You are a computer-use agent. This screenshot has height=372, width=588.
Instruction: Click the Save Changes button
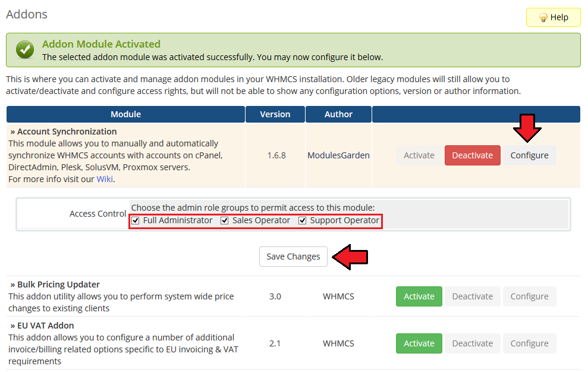293,257
